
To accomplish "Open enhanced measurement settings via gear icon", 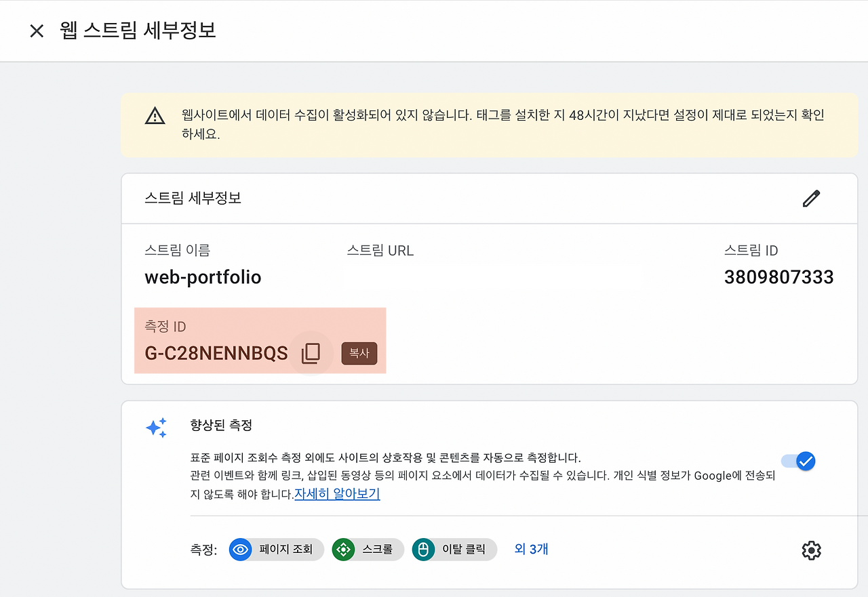I will 811,550.
